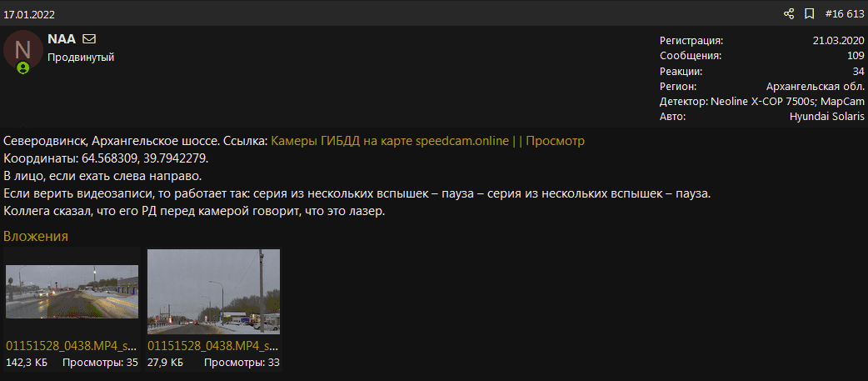Click the post date 17.01.2022
Viewport: 868px width, 381px height.
29,14
